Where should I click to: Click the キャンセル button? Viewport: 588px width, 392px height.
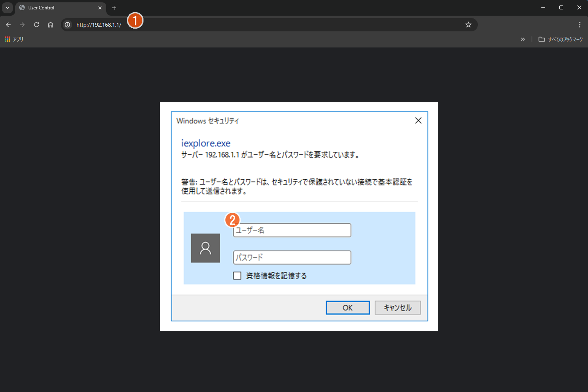coord(397,308)
